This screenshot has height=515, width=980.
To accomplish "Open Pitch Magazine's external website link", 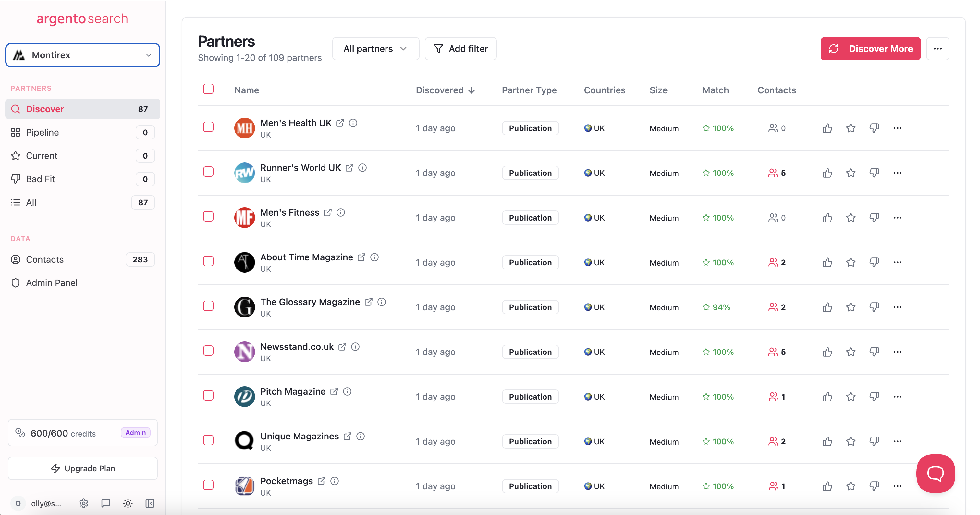I will click(335, 391).
